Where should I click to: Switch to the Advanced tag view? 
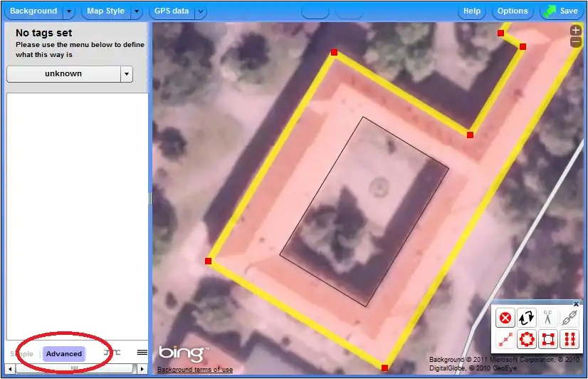click(x=64, y=354)
